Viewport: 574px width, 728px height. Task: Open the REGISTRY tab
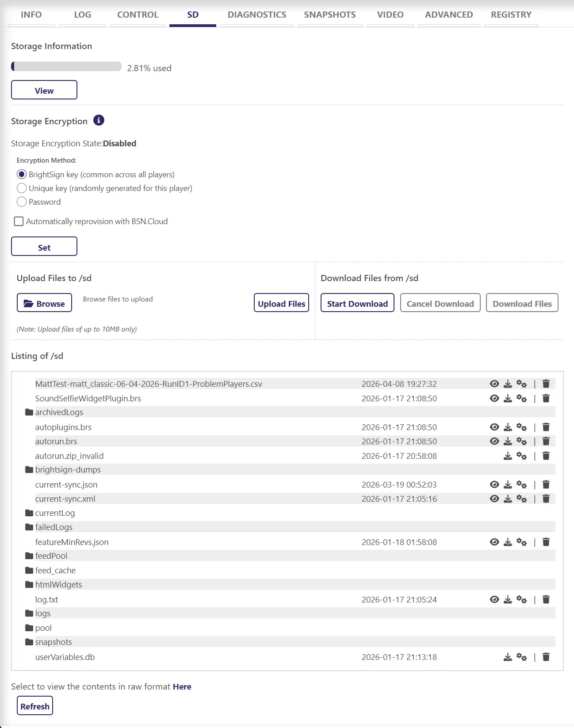pyautogui.click(x=511, y=15)
